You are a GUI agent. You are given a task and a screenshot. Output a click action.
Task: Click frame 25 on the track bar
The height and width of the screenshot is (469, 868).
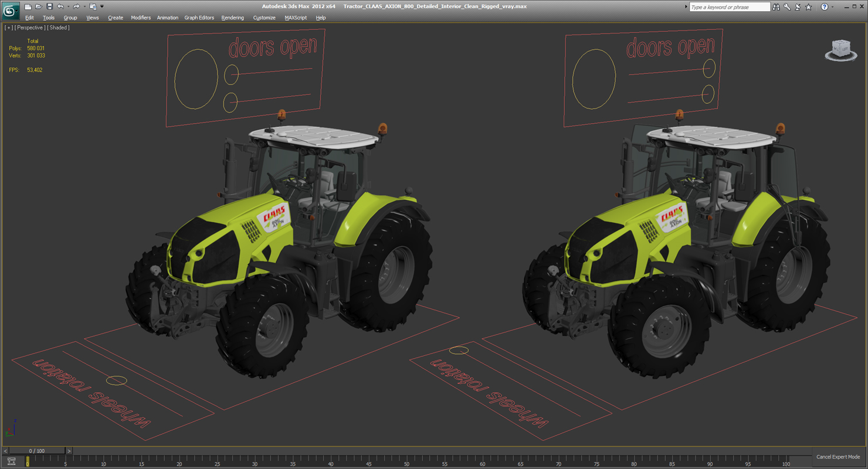pyautogui.click(x=217, y=461)
